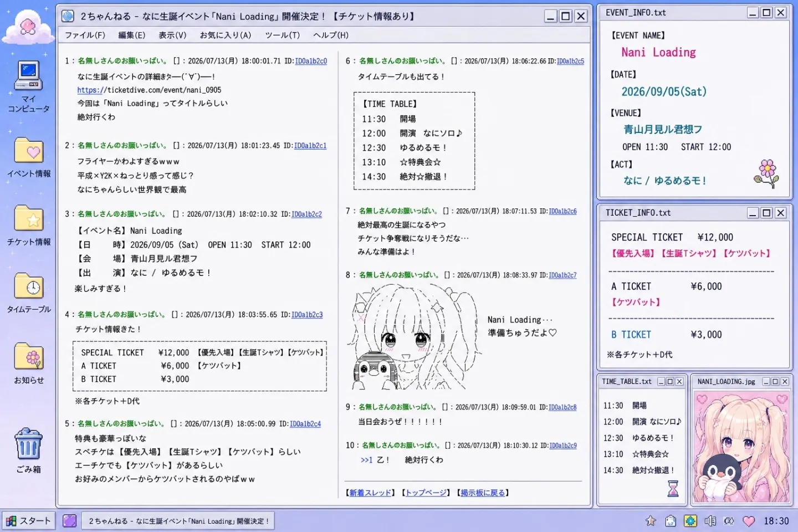The width and height of the screenshot is (798, 532).
Task: Click the heart icon in system tray
Action: [749, 521]
